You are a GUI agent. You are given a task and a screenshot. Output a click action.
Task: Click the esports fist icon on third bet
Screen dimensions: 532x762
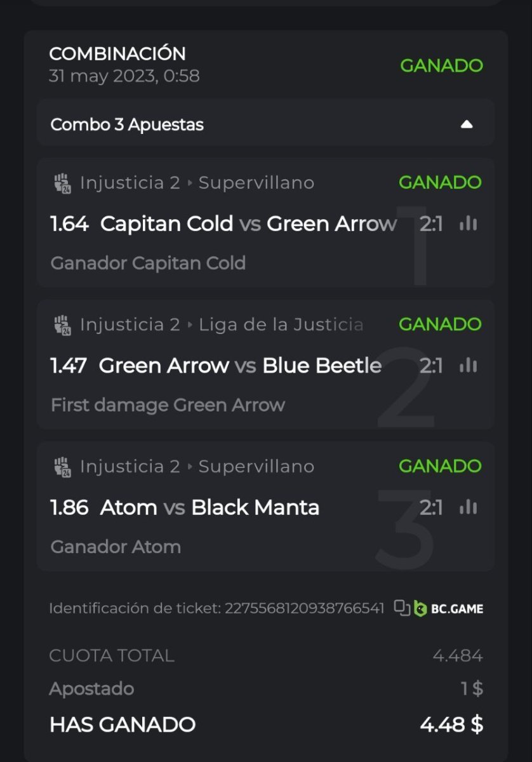[62, 467]
